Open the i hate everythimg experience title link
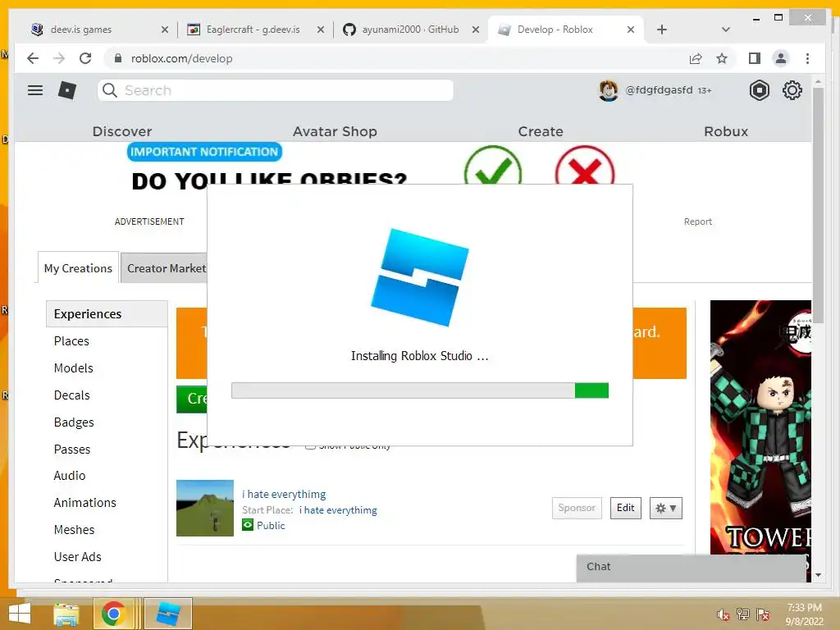This screenshot has height=630, width=840. pos(284,494)
